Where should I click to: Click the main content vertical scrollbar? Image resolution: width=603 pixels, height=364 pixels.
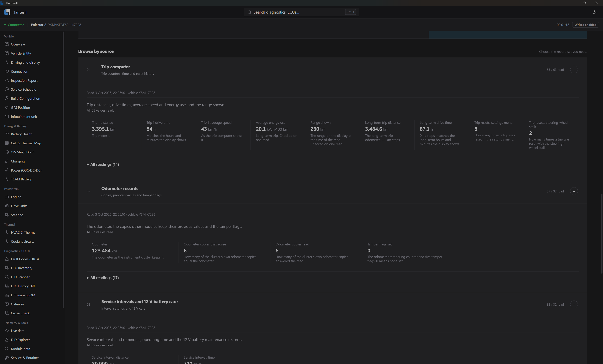(602, 233)
